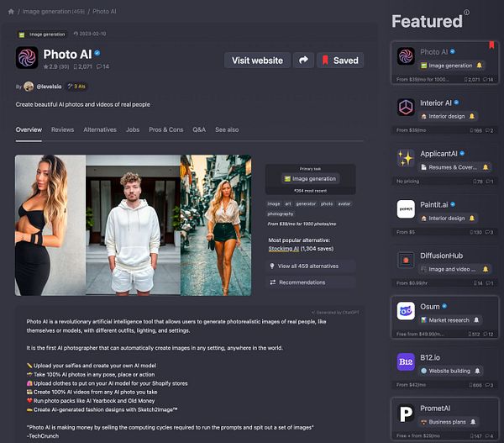Click the Photo AI spiral logo beside the title

click(x=27, y=58)
